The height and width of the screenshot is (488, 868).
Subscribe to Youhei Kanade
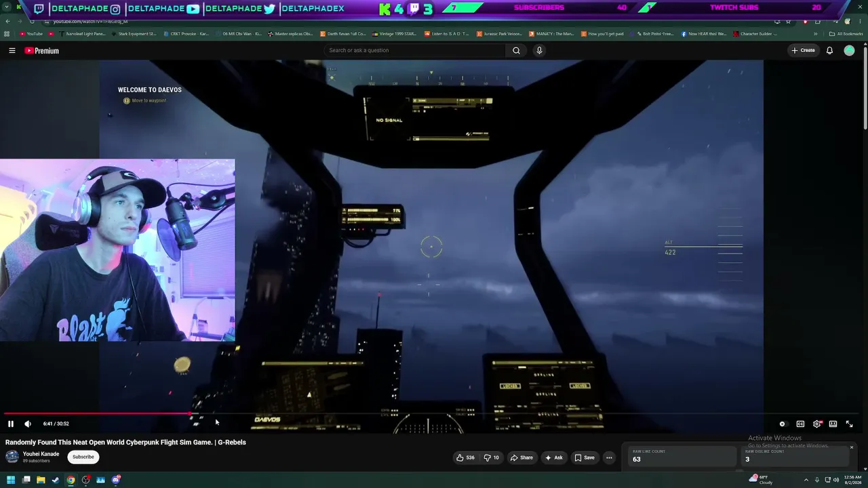tap(83, 457)
